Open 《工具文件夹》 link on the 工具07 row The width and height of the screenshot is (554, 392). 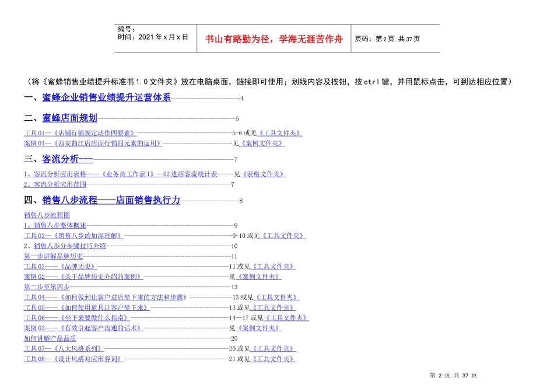(273, 348)
